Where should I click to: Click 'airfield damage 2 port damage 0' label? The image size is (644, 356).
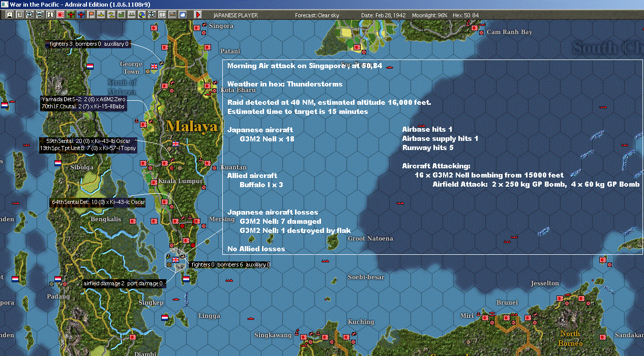[123, 283]
